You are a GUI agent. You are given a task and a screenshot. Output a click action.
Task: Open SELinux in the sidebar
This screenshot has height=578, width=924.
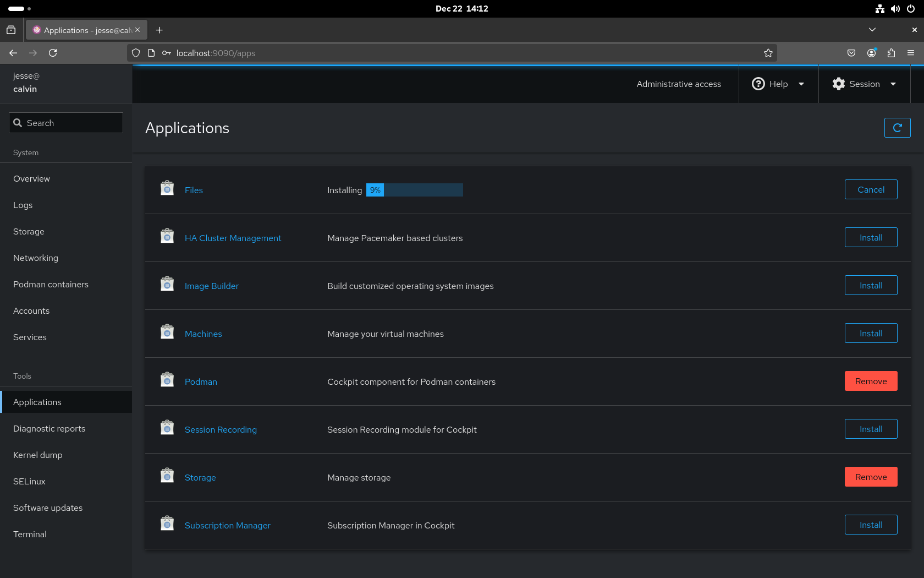pyautogui.click(x=66, y=482)
